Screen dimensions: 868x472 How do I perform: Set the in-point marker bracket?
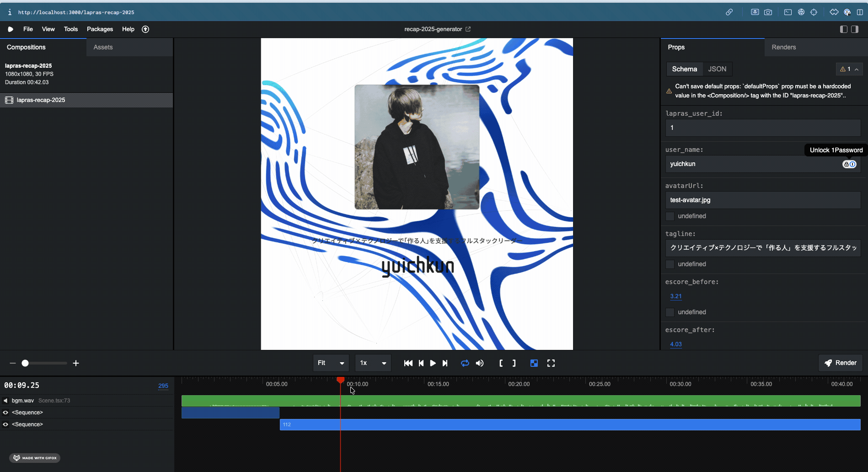click(x=501, y=363)
